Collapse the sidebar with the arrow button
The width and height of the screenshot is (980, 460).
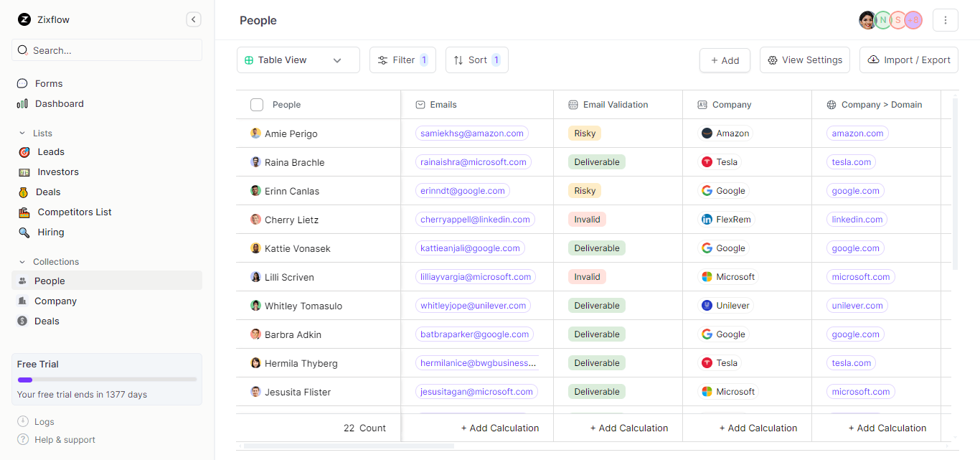[193, 19]
